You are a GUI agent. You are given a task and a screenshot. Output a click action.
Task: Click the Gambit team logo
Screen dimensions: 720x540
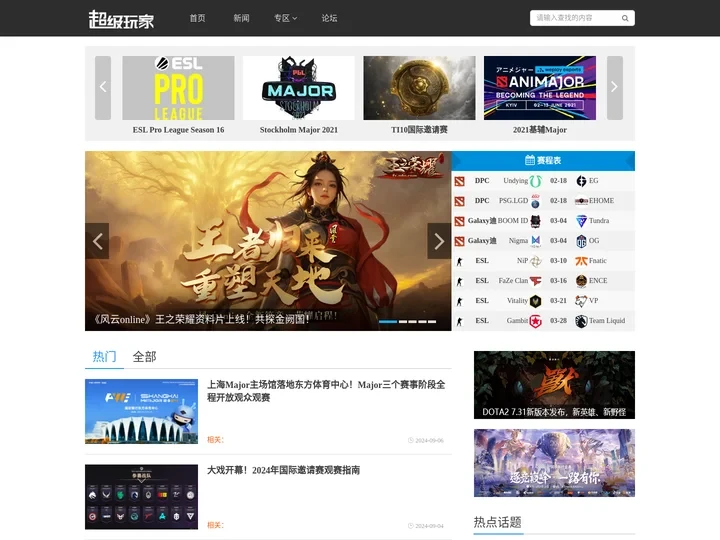pyautogui.click(x=535, y=321)
